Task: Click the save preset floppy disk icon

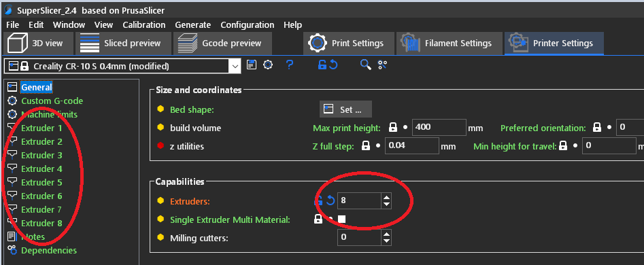Action: pyautogui.click(x=252, y=65)
